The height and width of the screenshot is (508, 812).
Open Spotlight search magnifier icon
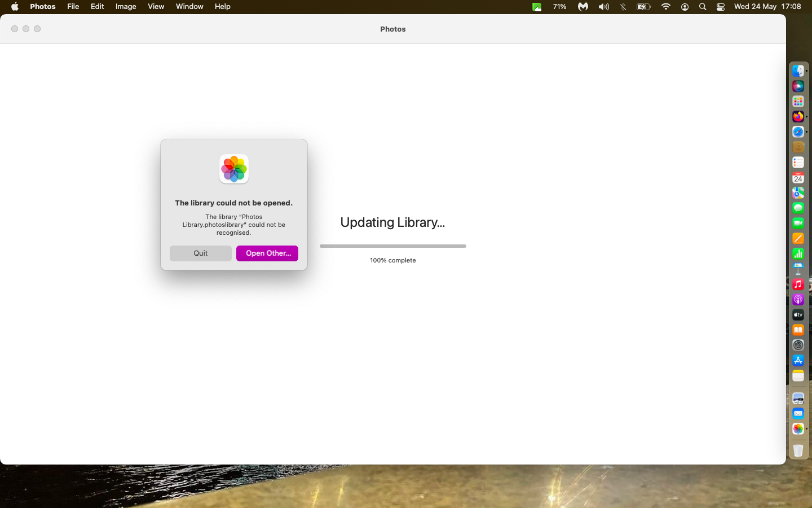click(x=703, y=7)
